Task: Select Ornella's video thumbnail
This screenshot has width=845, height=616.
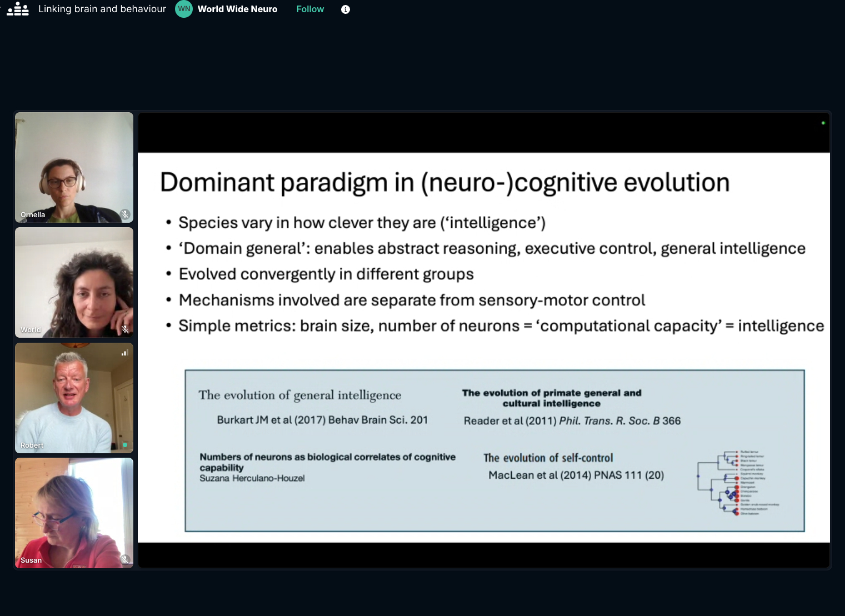Action: click(74, 167)
